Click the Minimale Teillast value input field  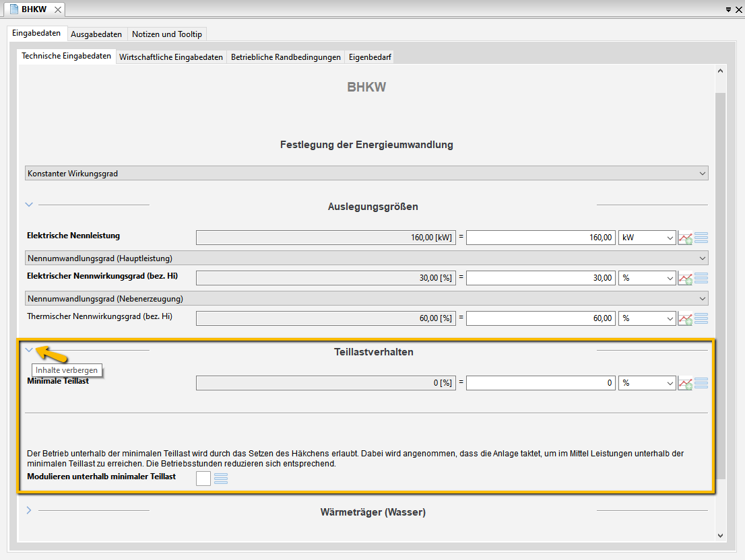click(x=540, y=383)
